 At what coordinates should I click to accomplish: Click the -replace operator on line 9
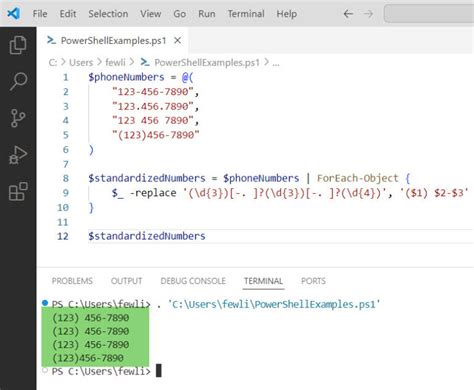tap(153, 193)
